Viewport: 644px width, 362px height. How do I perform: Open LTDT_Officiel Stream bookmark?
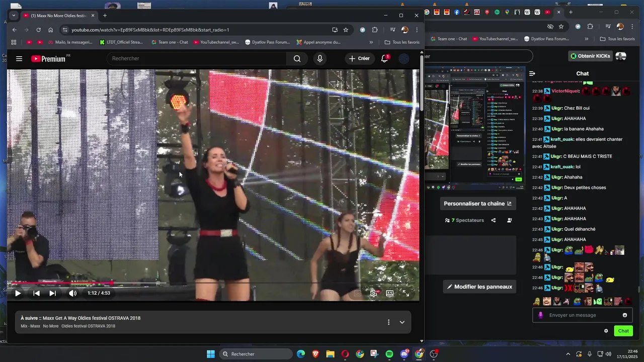click(121, 42)
